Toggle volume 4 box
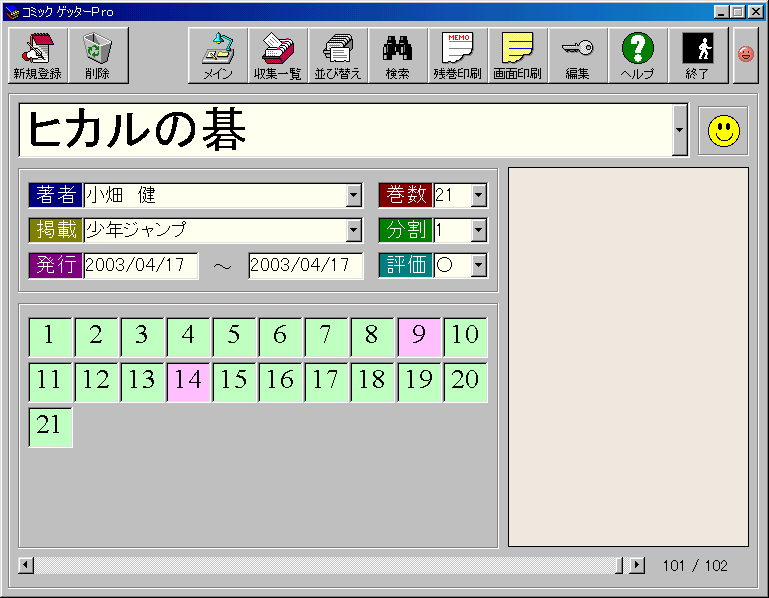769x598 pixels. pyautogui.click(x=189, y=337)
